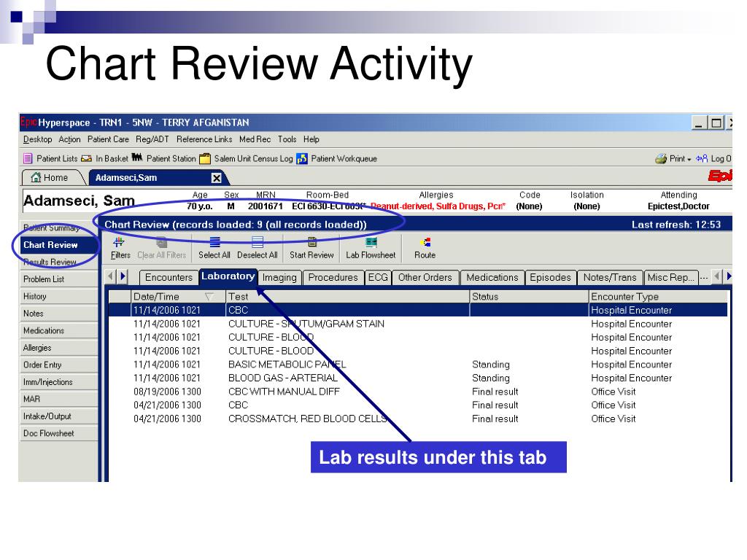Switch to the ECG tab
Screen dimensions: 747x560
379,278
